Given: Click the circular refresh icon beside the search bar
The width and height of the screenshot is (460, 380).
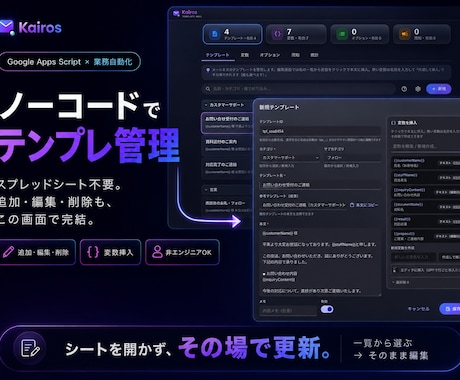Looking at the screenshot, I should (404, 89).
